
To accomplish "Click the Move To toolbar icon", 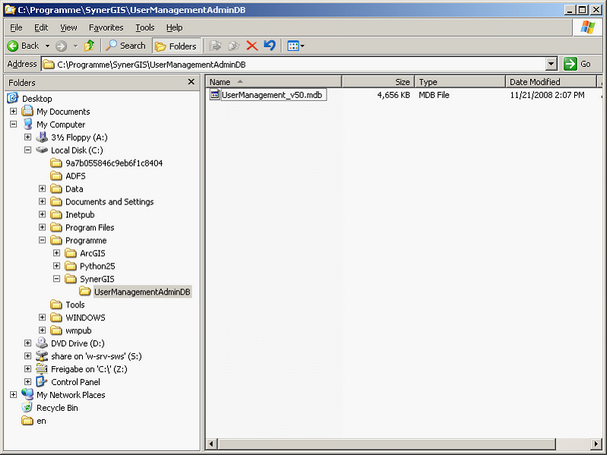I will (x=215, y=46).
